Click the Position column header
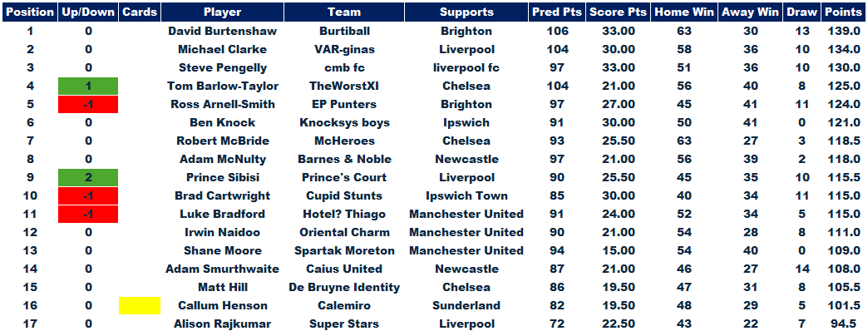The height and width of the screenshot is (336, 868). (30, 12)
